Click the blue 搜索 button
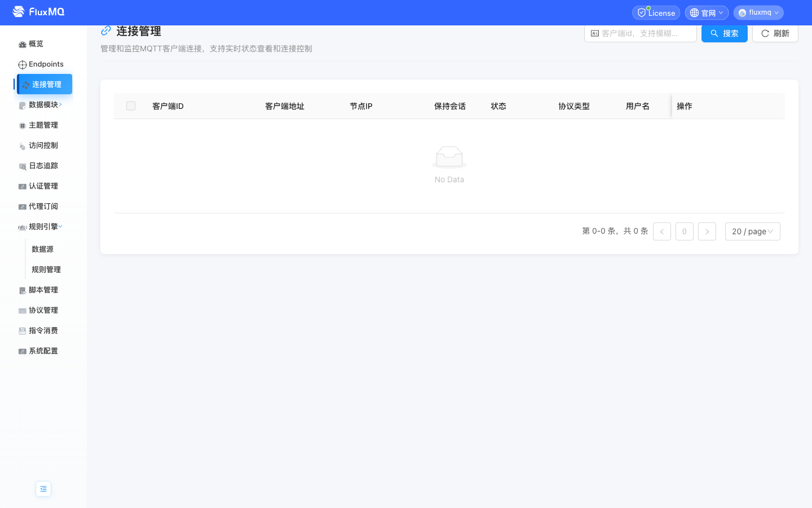 click(724, 34)
